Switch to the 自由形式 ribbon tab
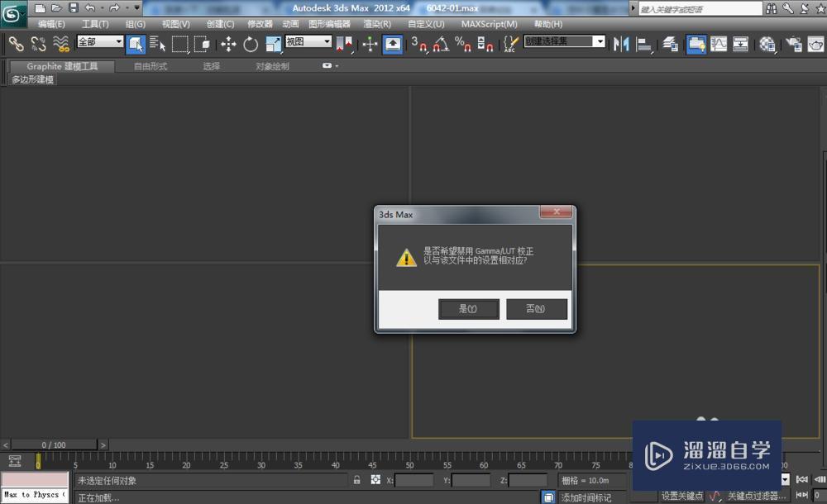Image resolution: width=827 pixels, height=504 pixels. [x=151, y=66]
